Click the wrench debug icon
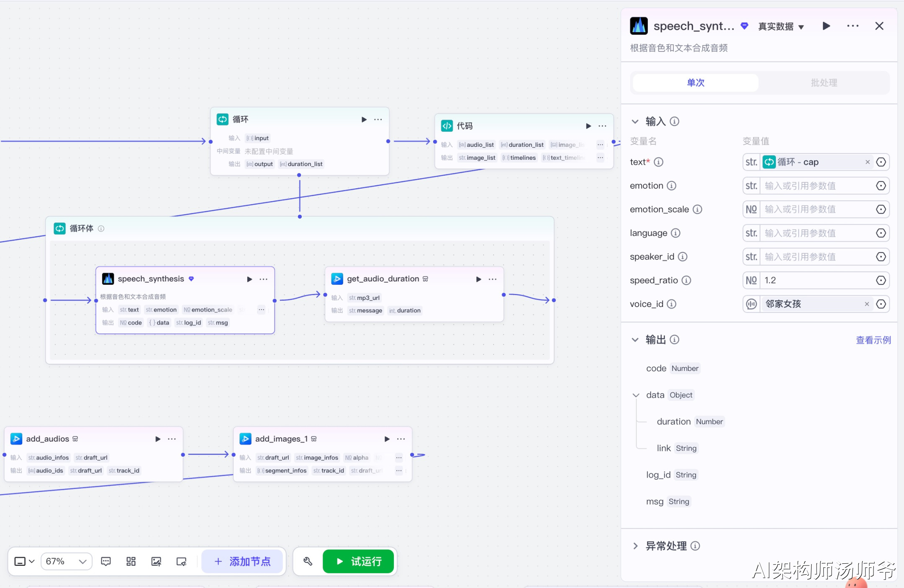 (308, 561)
